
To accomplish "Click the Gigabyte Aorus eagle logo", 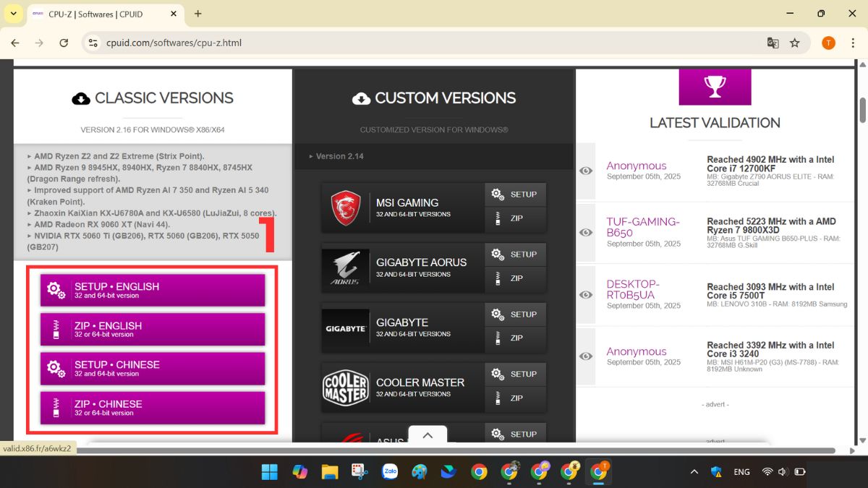I will point(346,267).
